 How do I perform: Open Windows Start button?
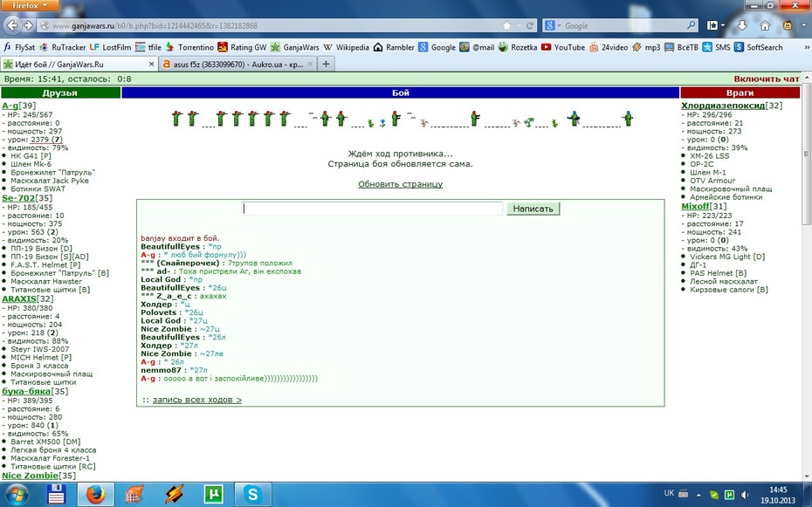[17, 495]
